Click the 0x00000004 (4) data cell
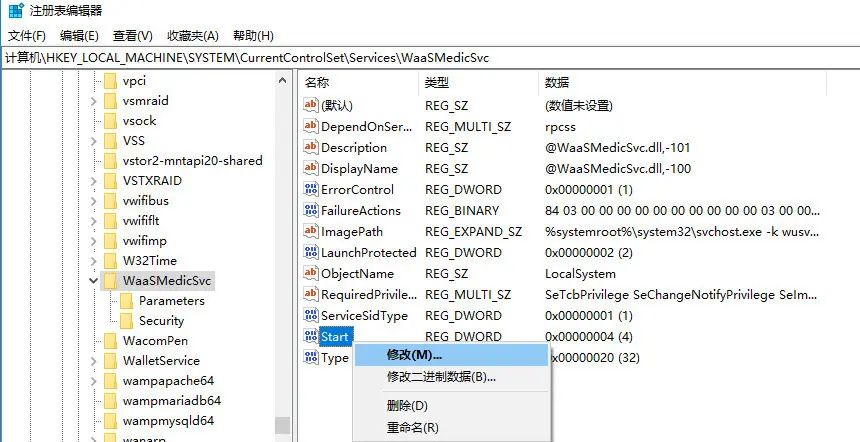Screen dimensions: 860x442 point(589,337)
